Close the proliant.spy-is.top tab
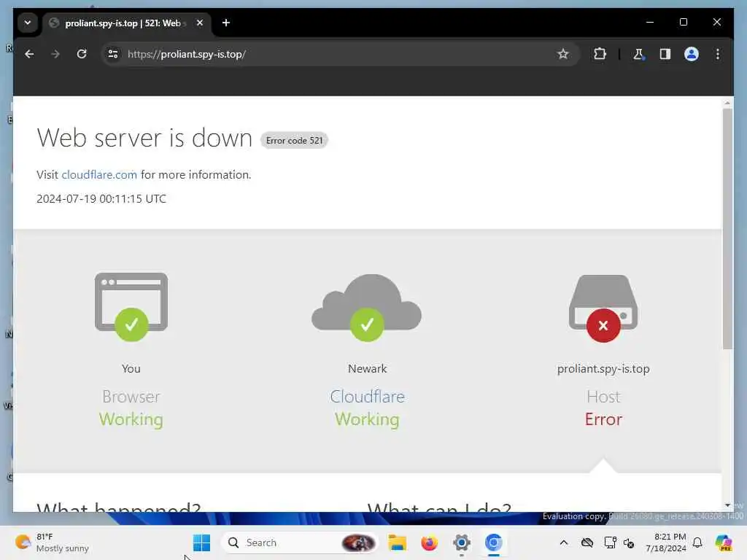Image resolution: width=747 pixels, height=560 pixels. click(x=200, y=23)
